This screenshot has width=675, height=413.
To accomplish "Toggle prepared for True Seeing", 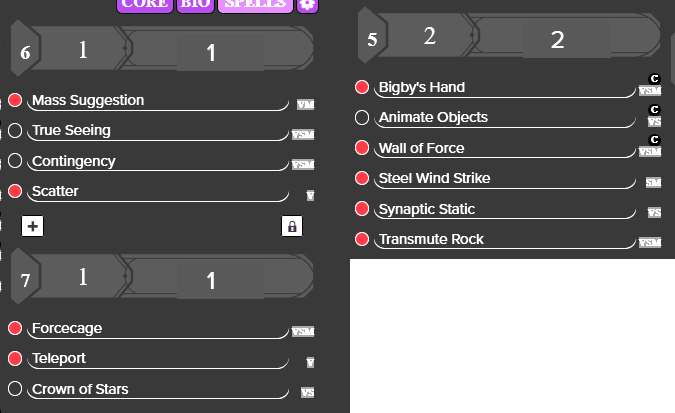I will [15, 130].
